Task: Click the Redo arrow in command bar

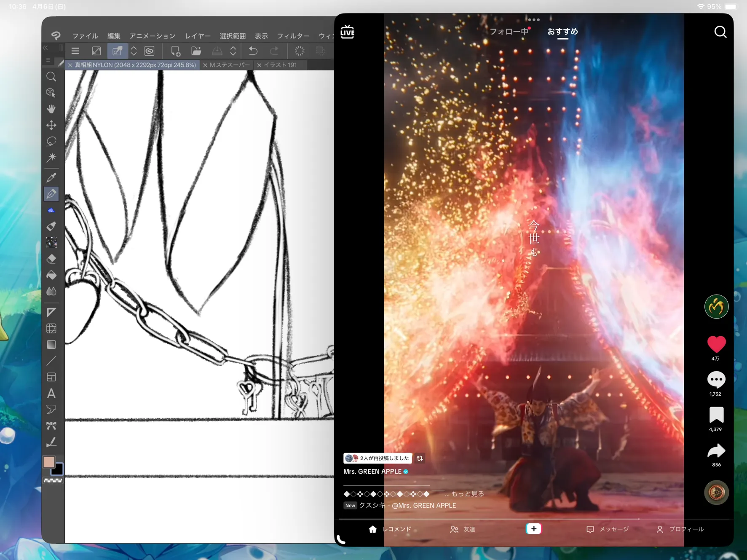Action: 274,51
